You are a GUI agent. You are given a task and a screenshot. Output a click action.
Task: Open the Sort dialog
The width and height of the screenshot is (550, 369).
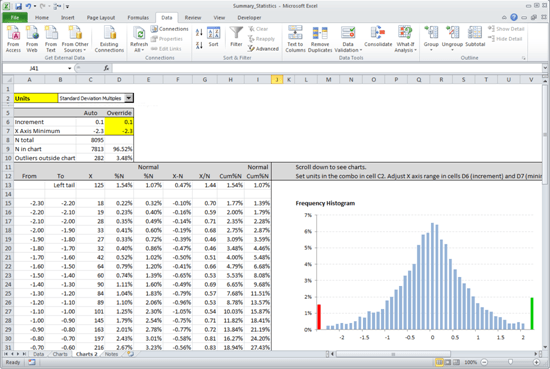point(213,37)
